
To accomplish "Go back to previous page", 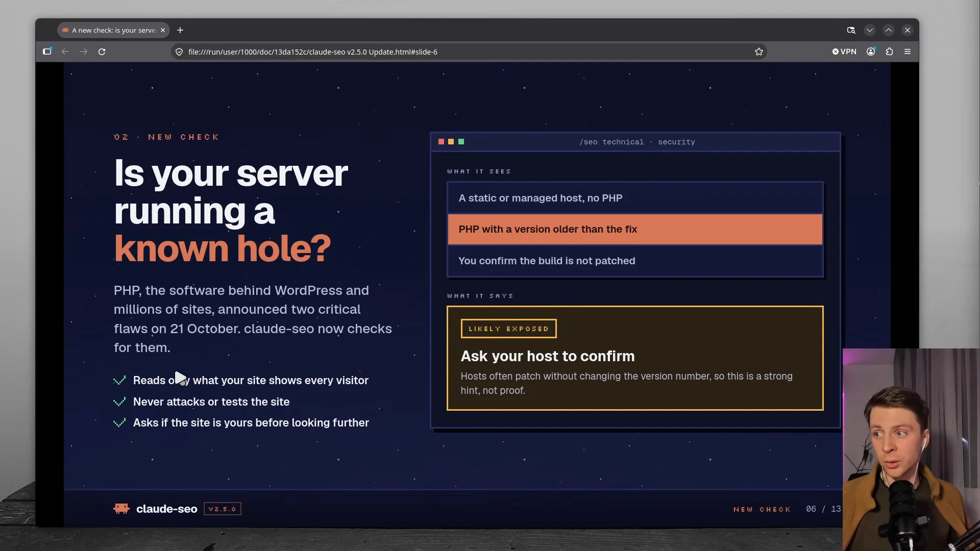I will [65, 52].
